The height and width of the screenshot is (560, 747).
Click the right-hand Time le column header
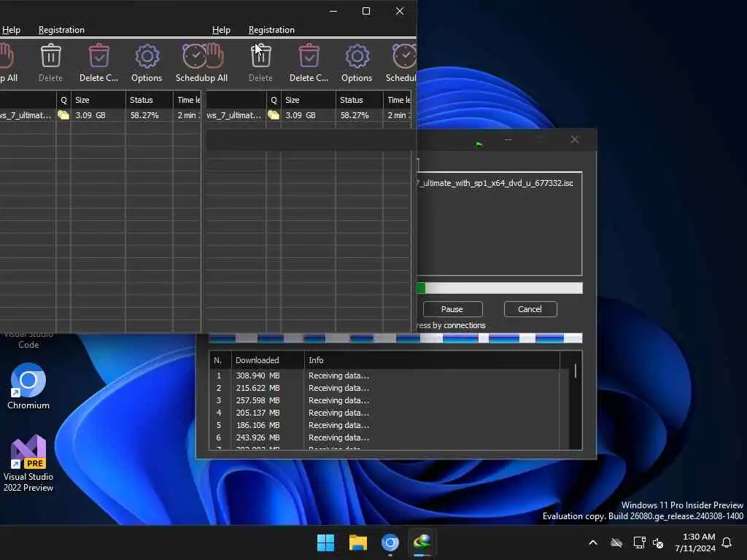point(399,100)
